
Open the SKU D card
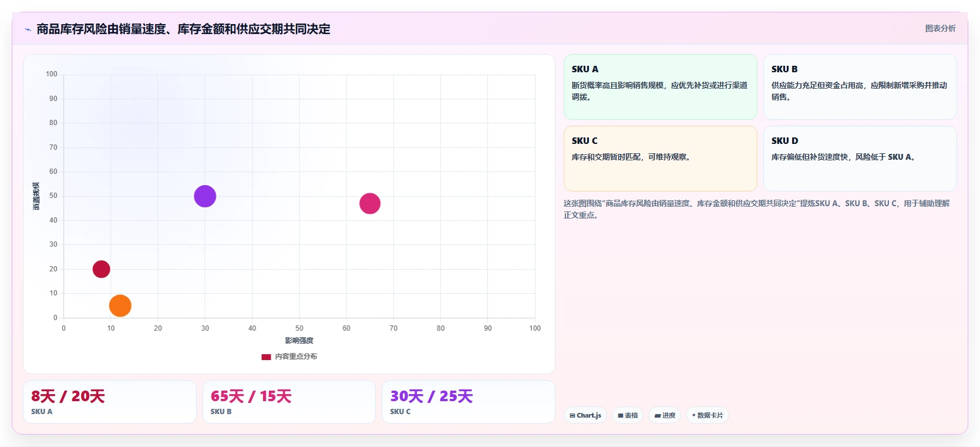pyautogui.click(x=860, y=159)
